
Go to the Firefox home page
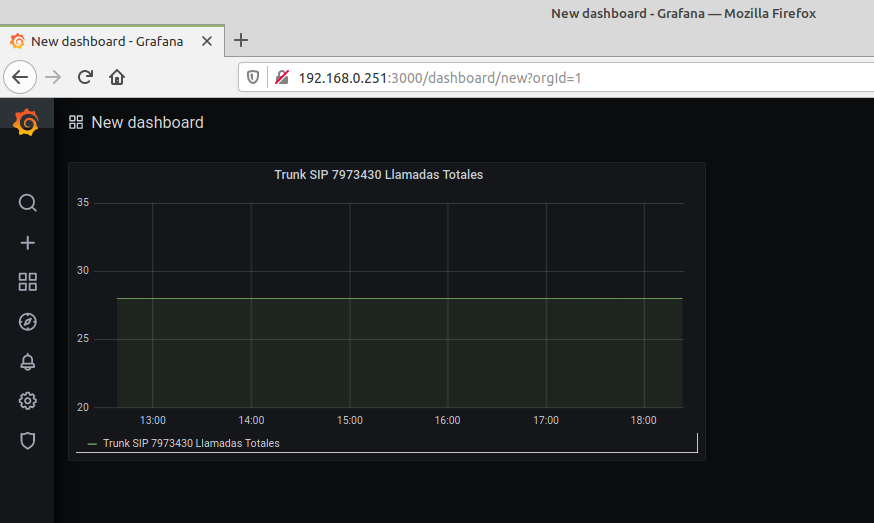point(117,77)
